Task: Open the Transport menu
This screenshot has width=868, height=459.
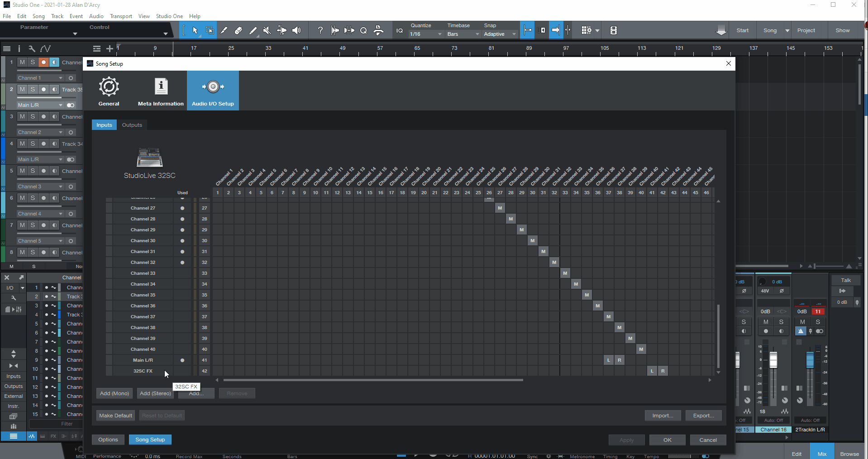Action: point(121,16)
